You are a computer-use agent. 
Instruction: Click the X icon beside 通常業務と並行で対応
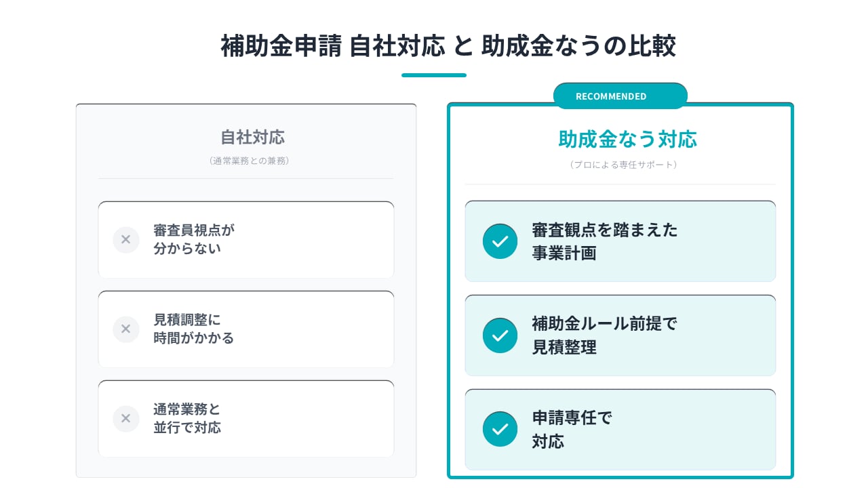click(125, 419)
